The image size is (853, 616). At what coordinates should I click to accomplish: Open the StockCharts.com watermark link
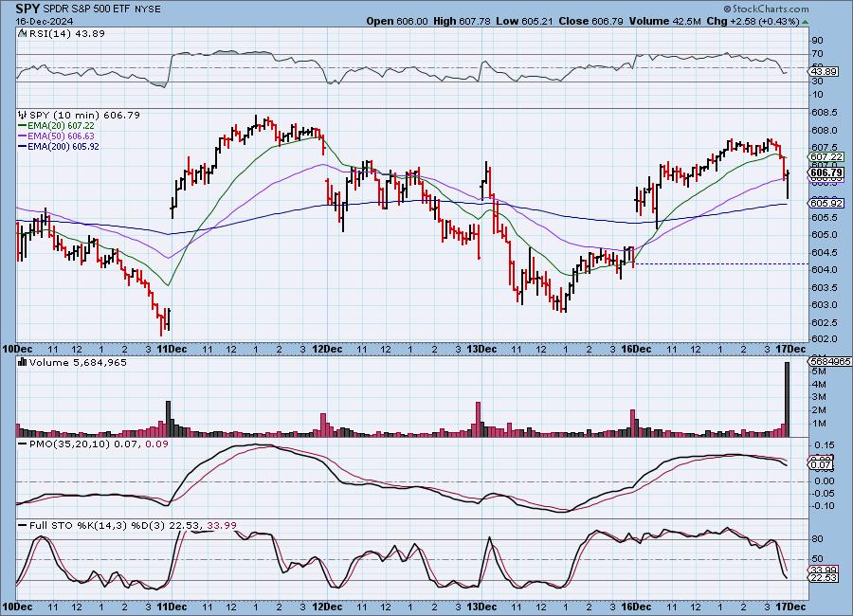[766, 9]
